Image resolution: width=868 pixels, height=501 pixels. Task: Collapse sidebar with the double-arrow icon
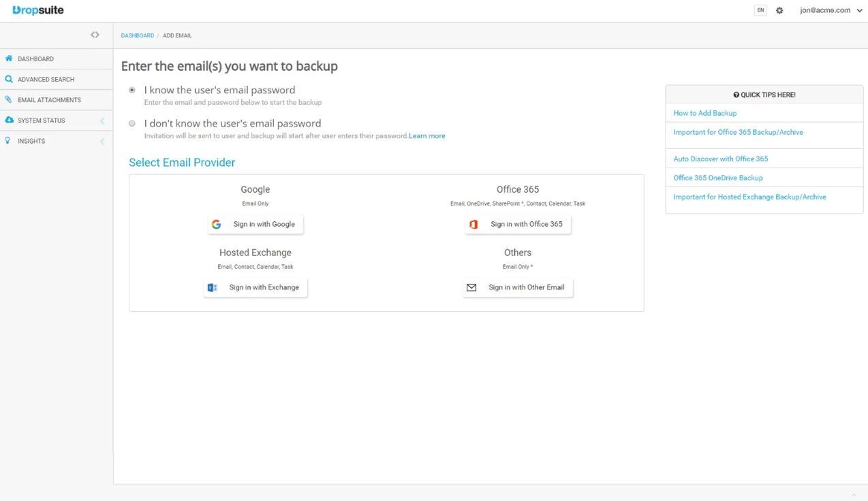pyautogui.click(x=95, y=35)
